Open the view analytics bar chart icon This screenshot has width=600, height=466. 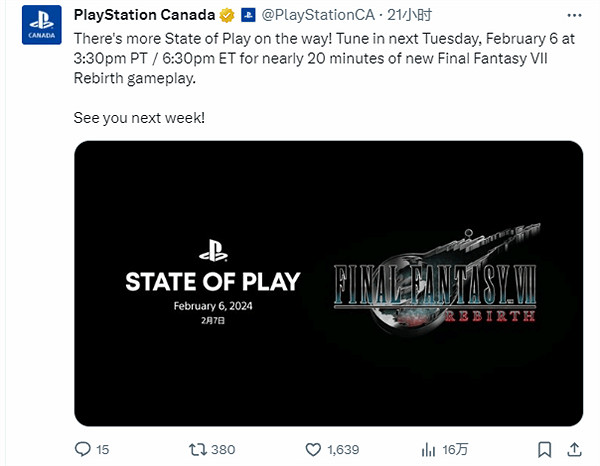tap(427, 449)
